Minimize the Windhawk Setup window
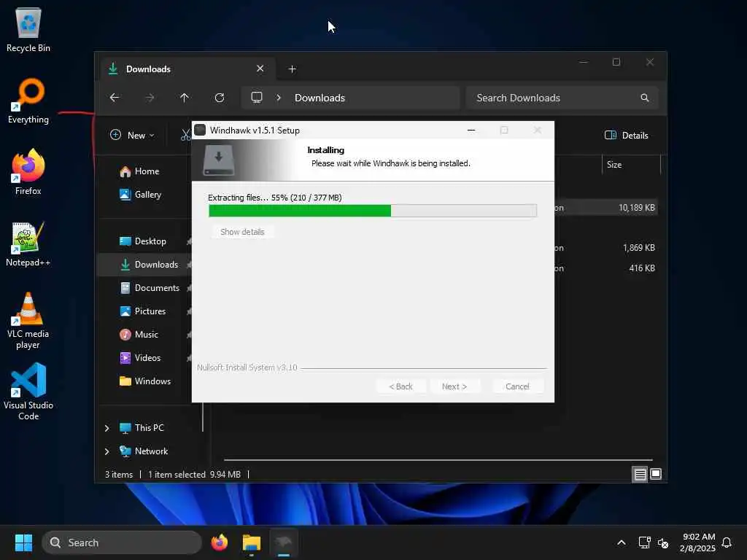 coord(471,130)
